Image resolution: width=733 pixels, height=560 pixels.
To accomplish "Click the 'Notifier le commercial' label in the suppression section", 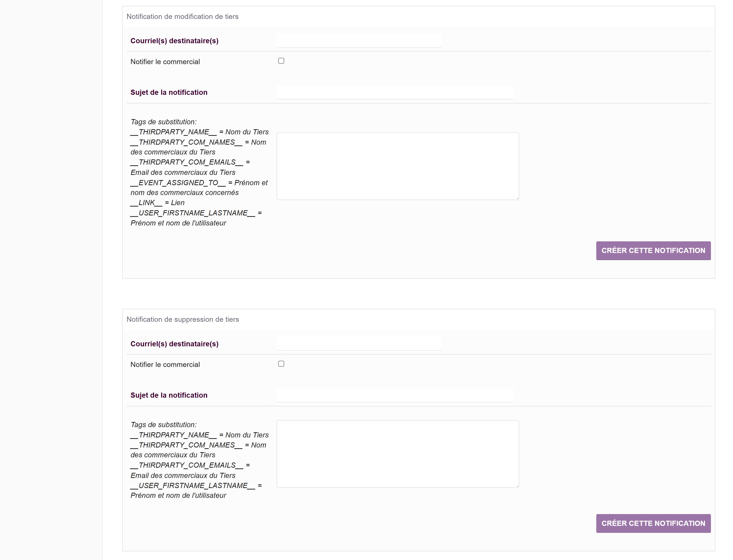I will tap(165, 365).
